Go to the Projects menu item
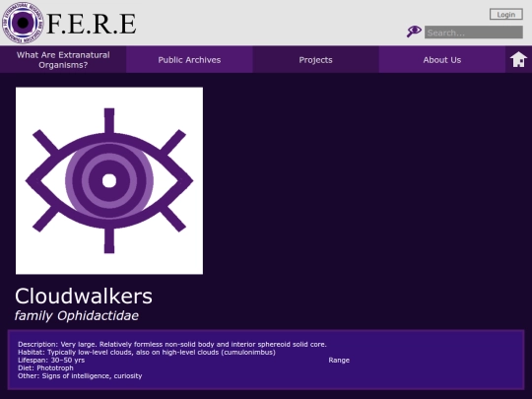This screenshot has height=399, width=532. pyautogui.click(x=315, y=60)
